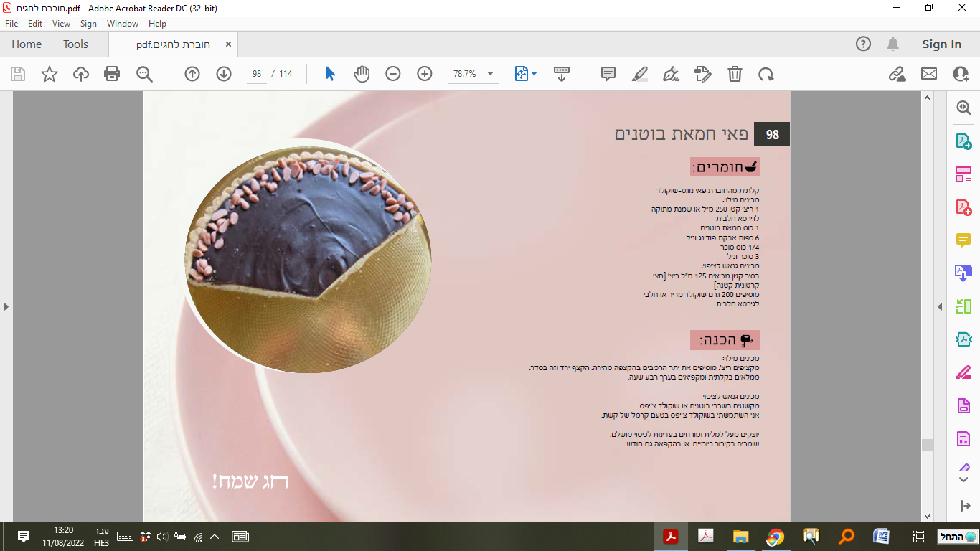
Task: Click the page number field showing 98
Action: (x=257, y=74)
